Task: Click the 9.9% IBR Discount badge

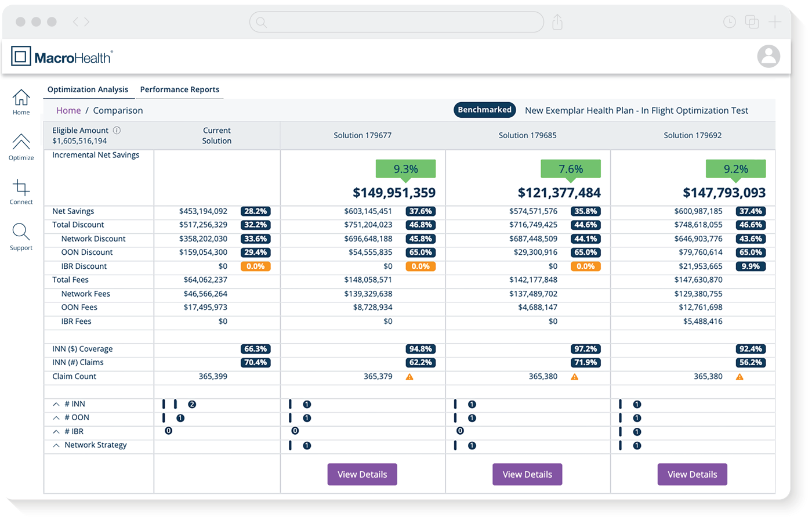Action: coord(751,266)
